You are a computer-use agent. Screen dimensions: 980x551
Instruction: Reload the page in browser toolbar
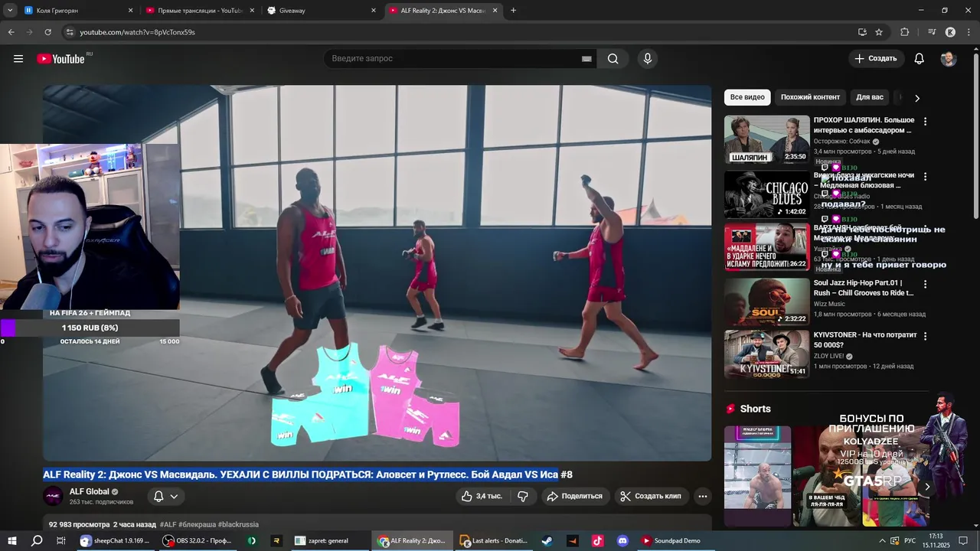pos(47,32)
